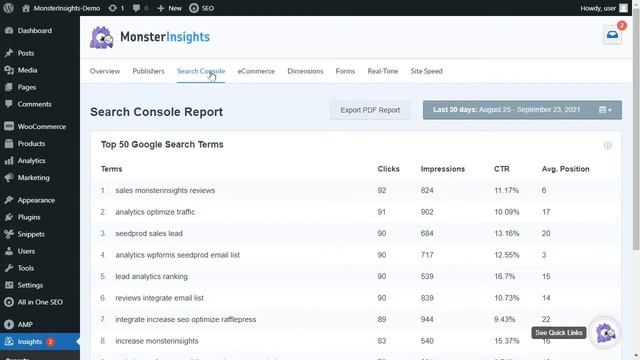Switch to the Publishers tab
The height and width of the screenshot is (360, 640).
tap(148, 71)
